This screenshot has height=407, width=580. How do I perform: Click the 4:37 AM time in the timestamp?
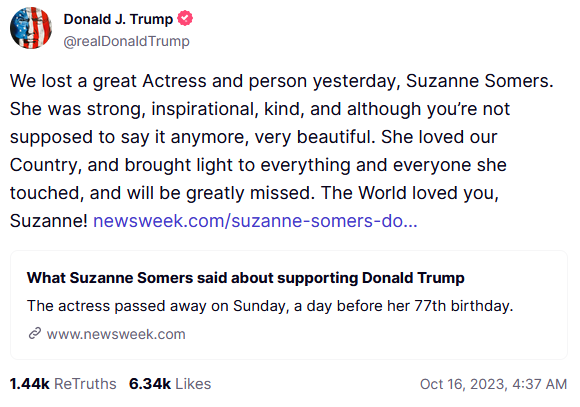click(540, 384)
